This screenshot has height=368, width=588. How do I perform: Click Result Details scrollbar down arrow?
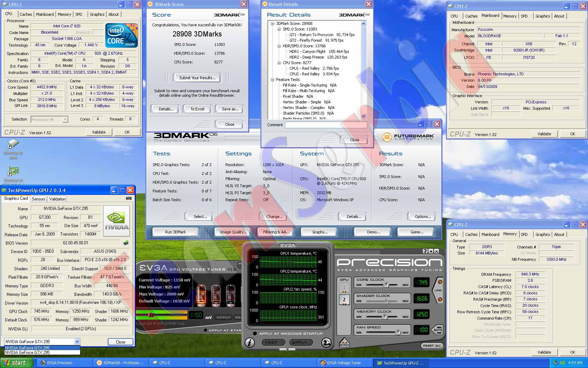click(x=363, y=116)
